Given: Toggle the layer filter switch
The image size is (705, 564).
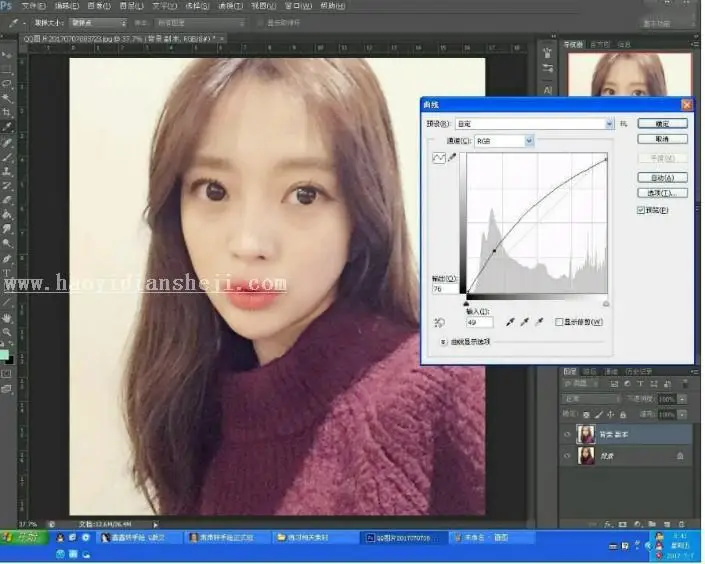Looking at the screenshot, I should point(685,384).
